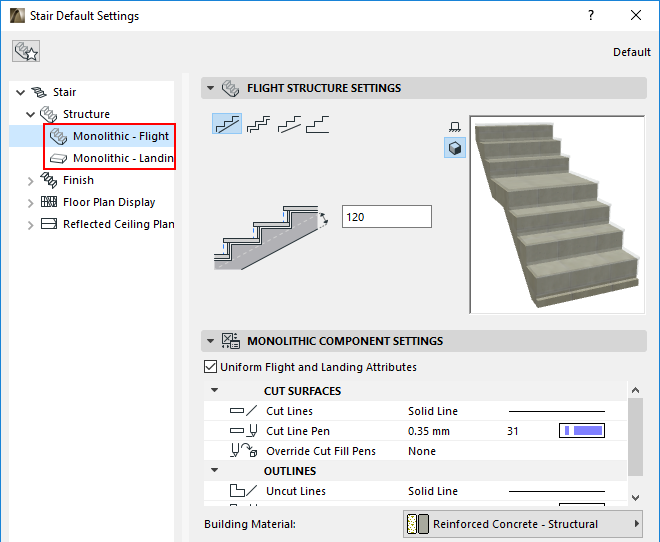This screenshot has height=542, width=660.
Task: Select Monolithic - Landing in the tree
Action: pos(122,158)
